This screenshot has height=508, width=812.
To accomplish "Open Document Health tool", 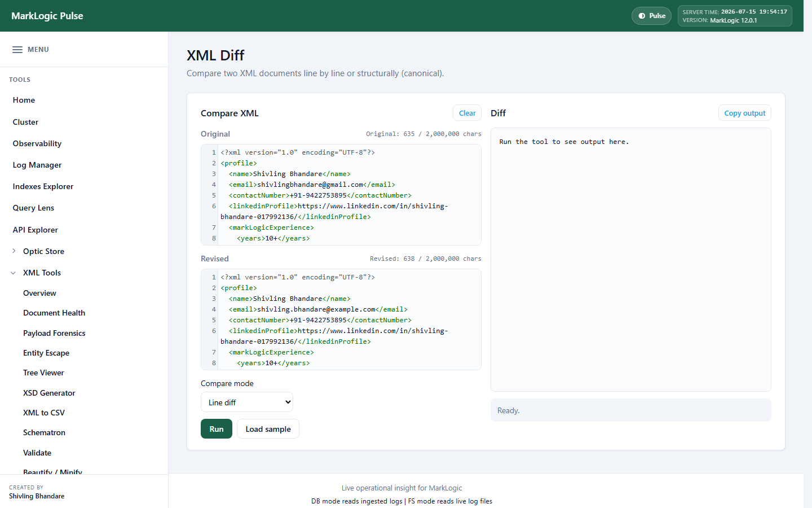I will pos(54,313).
